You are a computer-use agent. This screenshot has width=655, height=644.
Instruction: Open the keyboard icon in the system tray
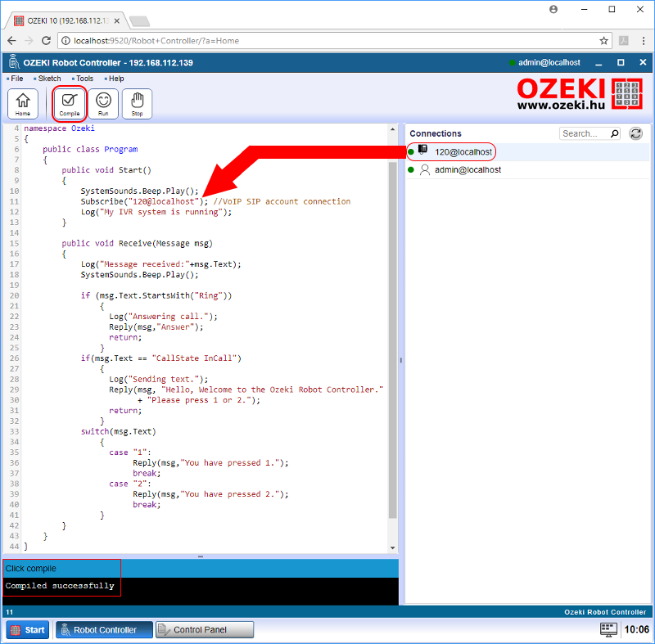[x=608, y=629]
